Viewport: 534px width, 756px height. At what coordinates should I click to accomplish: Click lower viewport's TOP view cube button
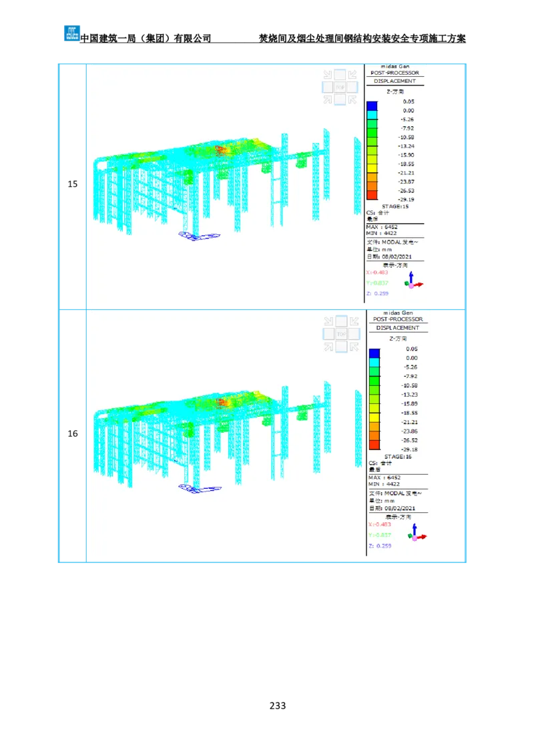341,333
